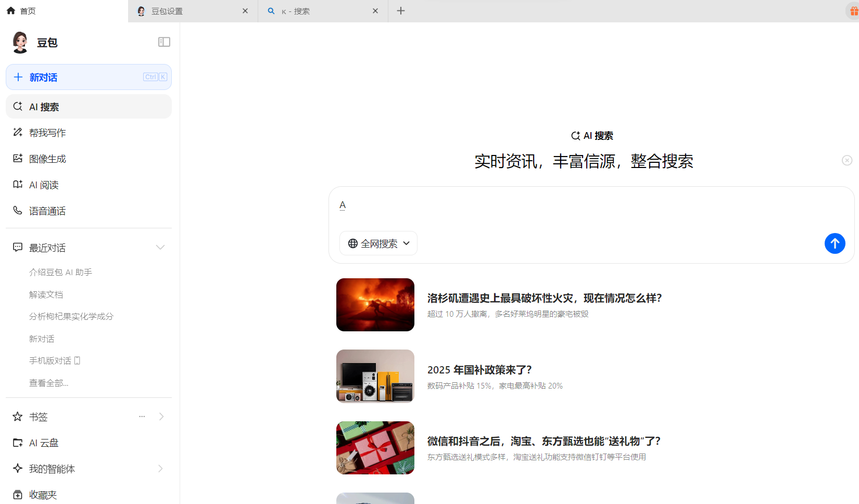Open a new tab with the plus icon
Screen dimensions: 859x504
pyautogui.click(x=401, y=11)
